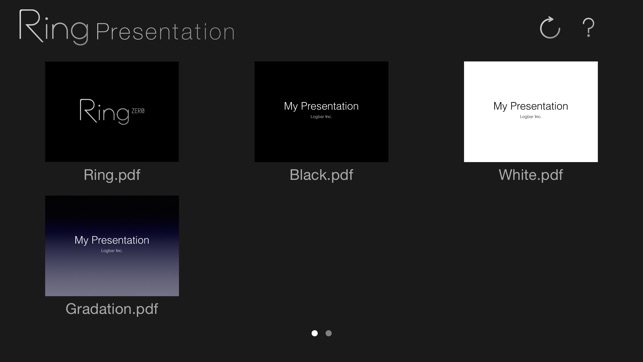Viewport: 643px width, 362px height.
Task: Open the White.pdf presentation thumbnail
Action: pyautogui.click(x=531, y=112)
